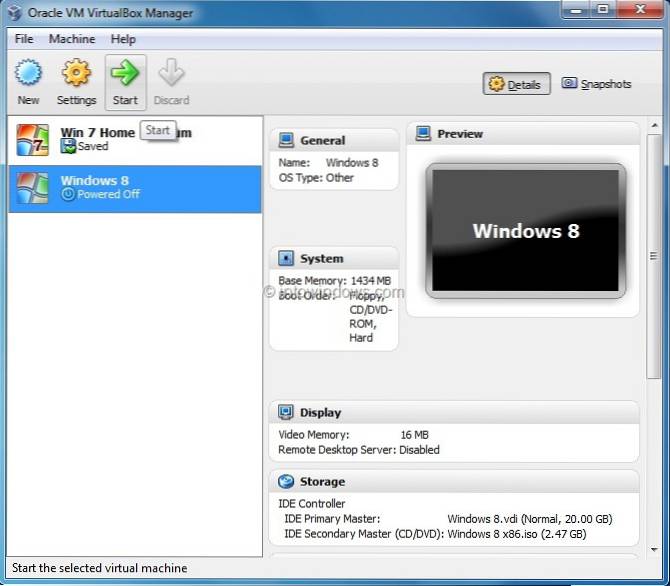Open the Help menu
The image size is (670, 586).
[x=123, y=39]
